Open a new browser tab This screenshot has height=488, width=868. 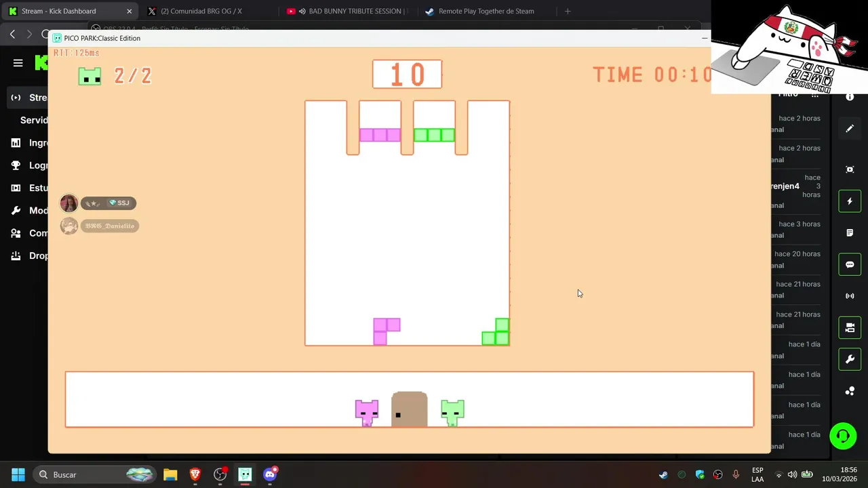click(568, 11)
